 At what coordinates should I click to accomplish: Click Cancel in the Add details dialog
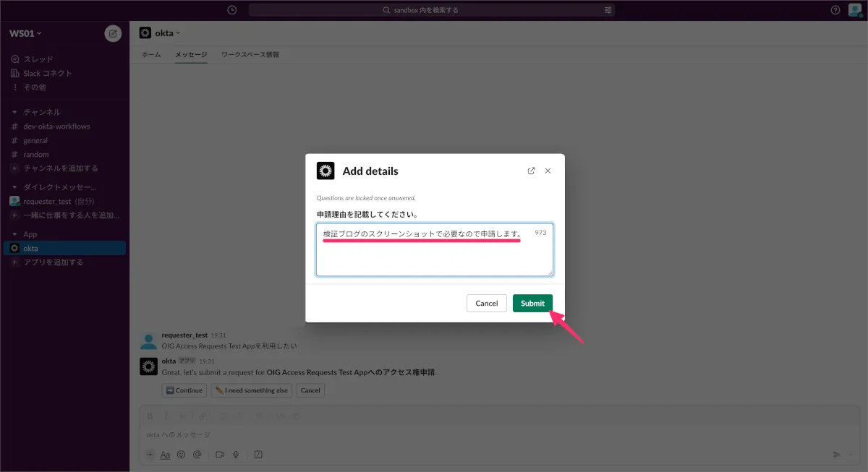(486, 303)
